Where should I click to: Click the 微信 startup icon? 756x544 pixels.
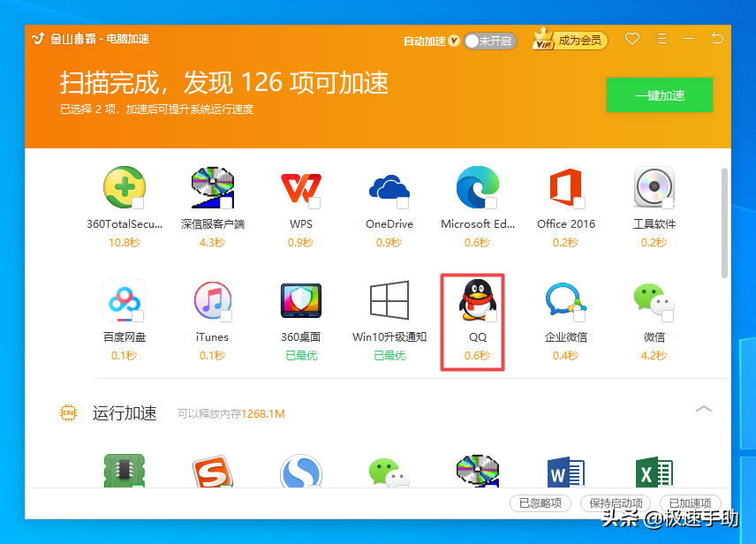coord(654,300)
